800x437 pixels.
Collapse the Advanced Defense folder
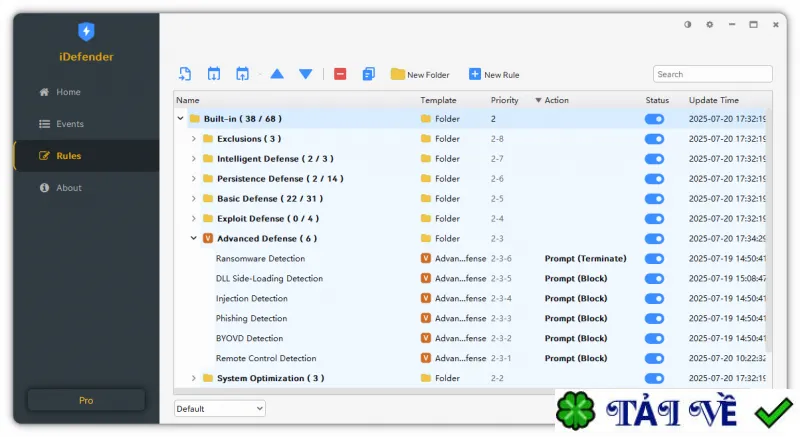(194, 238)
